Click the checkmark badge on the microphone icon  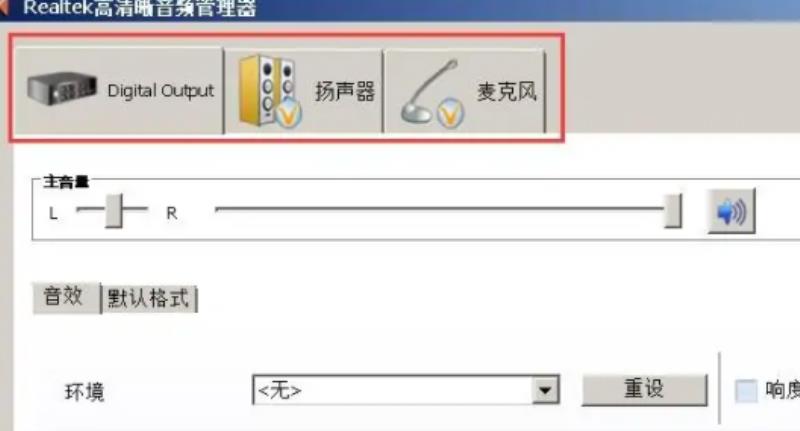[x=449, y=113]
